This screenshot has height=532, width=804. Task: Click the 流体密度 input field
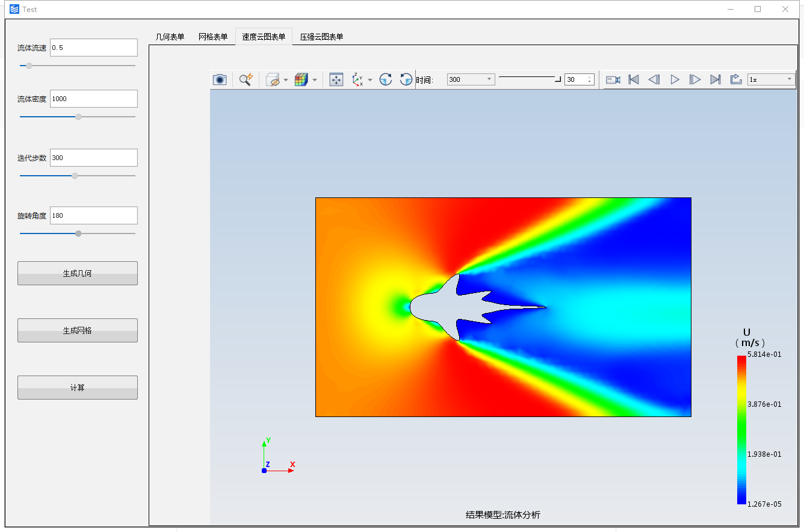click(94, 99)
